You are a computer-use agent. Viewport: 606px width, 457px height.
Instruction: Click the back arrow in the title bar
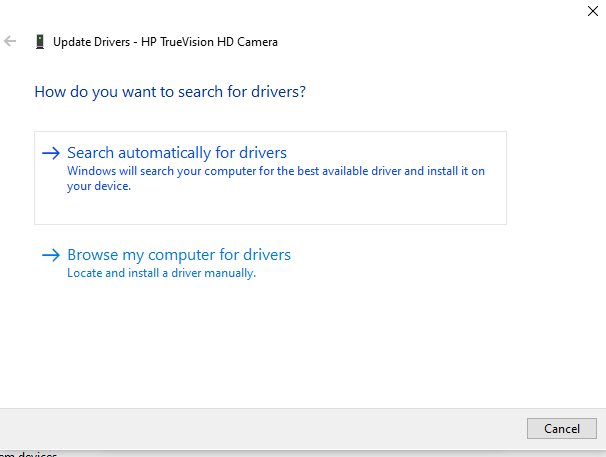tap(10, 42)
